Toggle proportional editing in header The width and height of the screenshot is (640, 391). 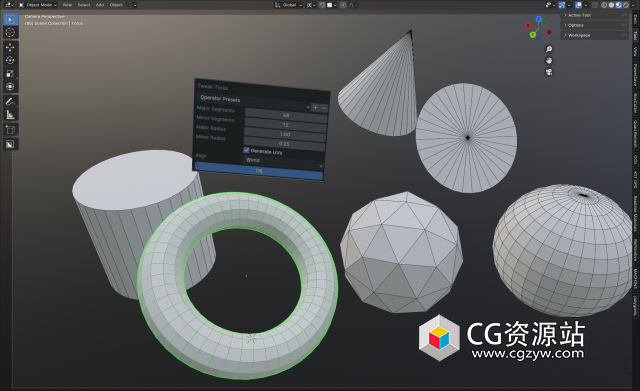(343, 5)
